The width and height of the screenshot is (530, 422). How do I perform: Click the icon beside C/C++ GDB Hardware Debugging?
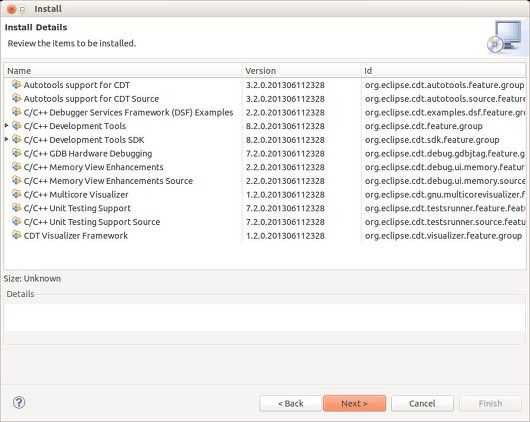[16, 153]
